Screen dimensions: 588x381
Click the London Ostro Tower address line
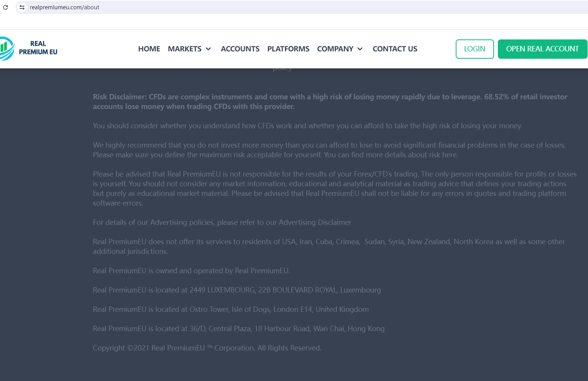[x=231, y=310]
